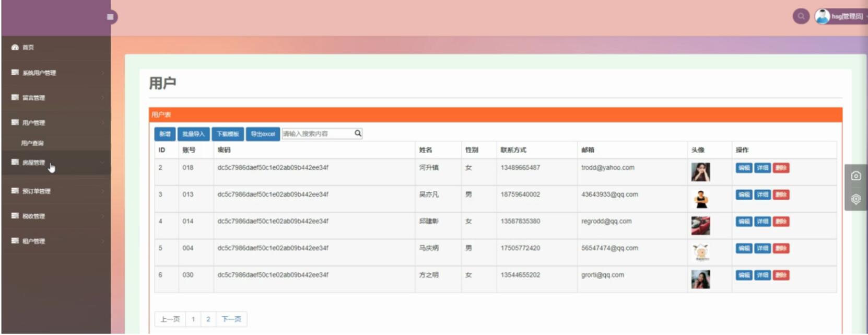Click the 新增 add button

(x=165, y=134)
